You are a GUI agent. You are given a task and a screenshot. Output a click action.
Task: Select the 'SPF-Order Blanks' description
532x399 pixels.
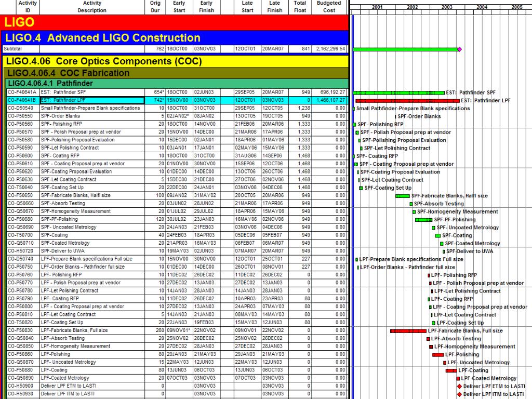click(60, 116)
